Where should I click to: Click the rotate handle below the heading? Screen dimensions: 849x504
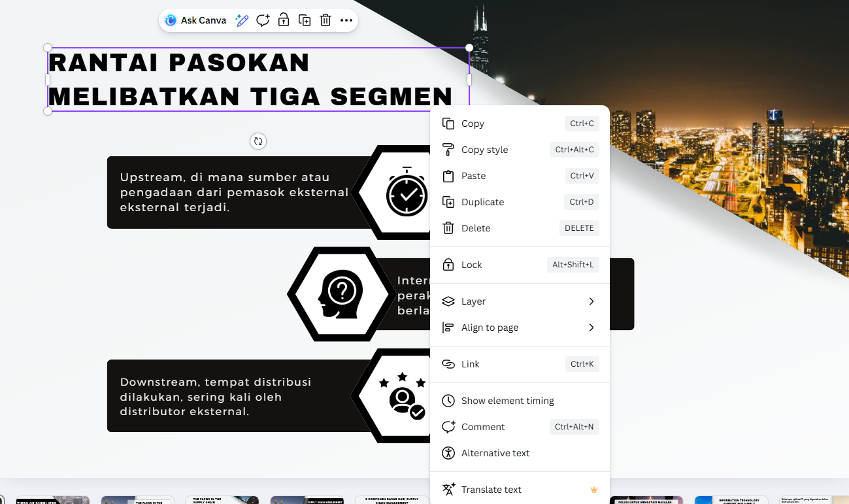(x=258, y=141)
